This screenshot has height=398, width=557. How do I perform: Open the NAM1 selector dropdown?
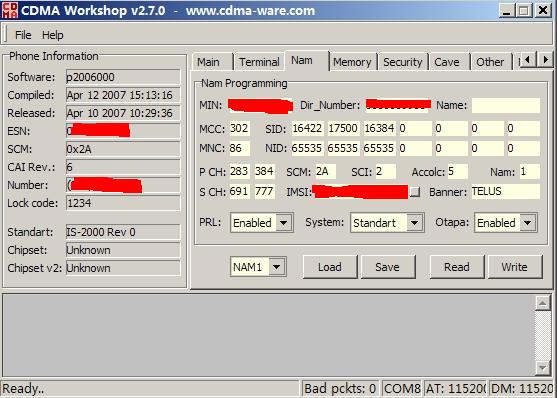277,267
